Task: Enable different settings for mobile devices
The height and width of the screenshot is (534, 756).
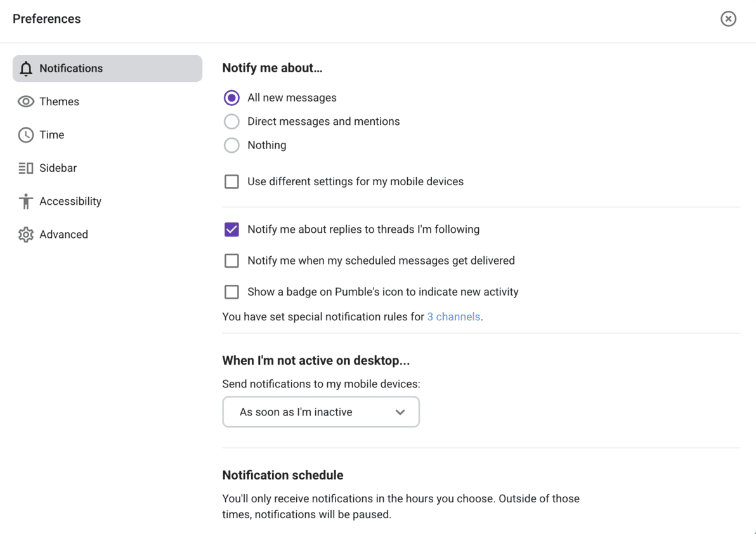Action: (x=231, y=182)
